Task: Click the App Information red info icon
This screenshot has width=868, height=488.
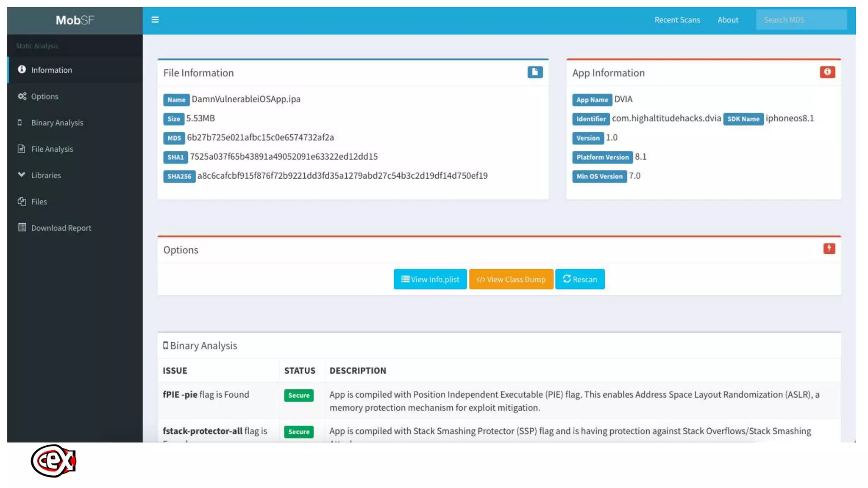Action: click(827, 72)
